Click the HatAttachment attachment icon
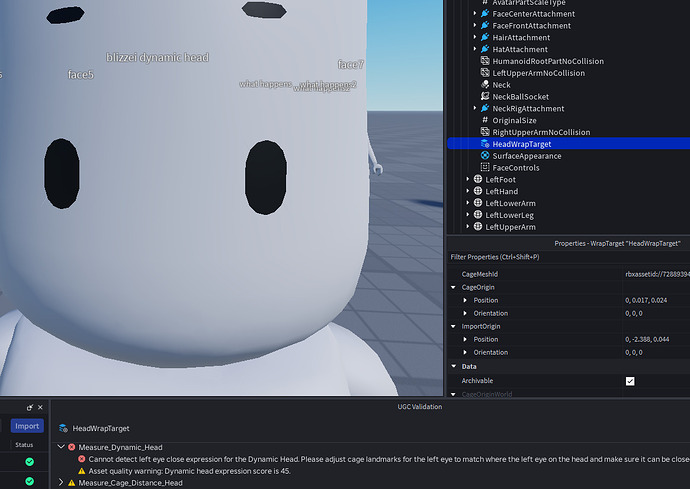Viewport: 690px width, 489px height. pyautogui.click(x=485, y=49)
